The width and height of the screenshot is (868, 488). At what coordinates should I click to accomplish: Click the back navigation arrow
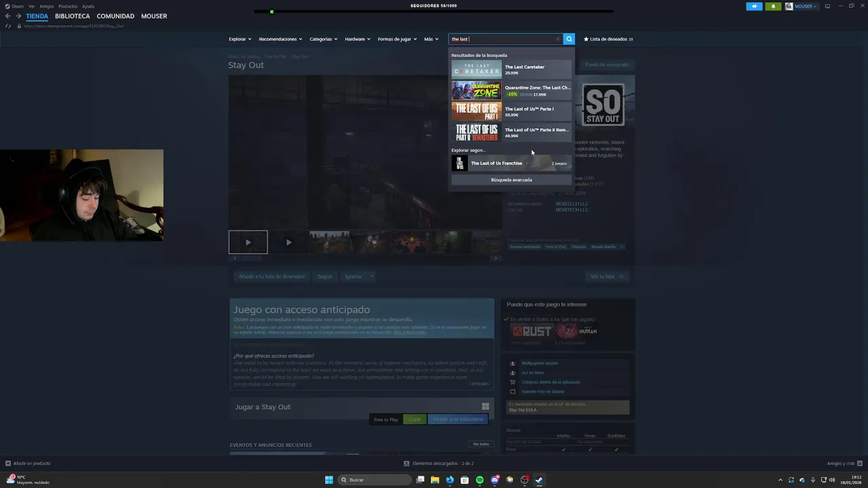[x=8, y=16]
